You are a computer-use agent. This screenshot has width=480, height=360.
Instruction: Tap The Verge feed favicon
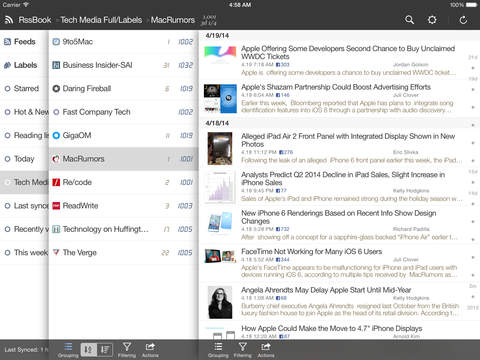click(56, 252)
